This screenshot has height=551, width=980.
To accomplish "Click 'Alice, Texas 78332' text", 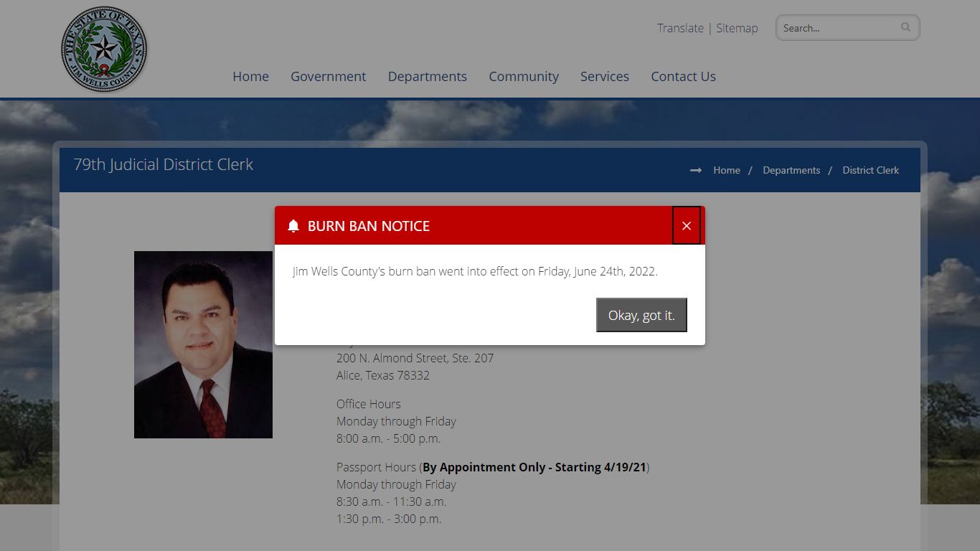I will [383, 375].
